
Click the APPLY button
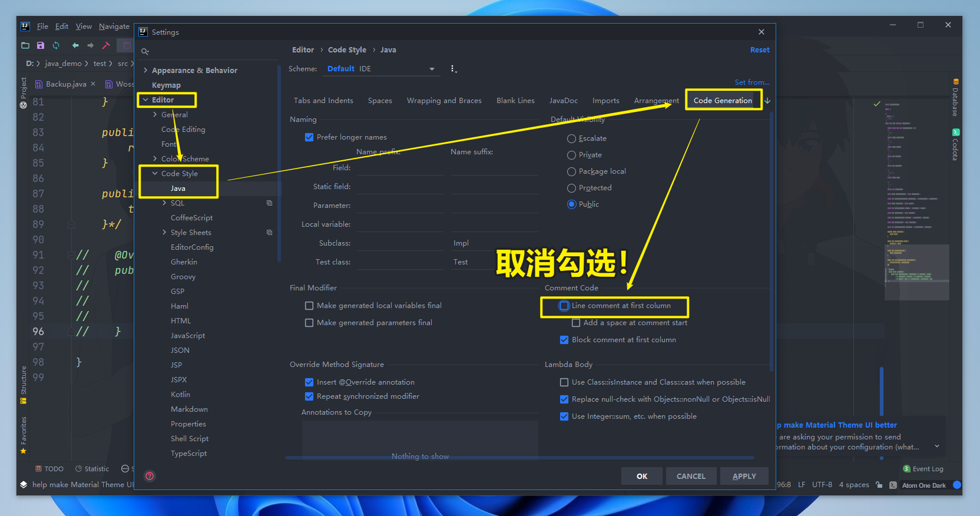click(x=744, y=476)
